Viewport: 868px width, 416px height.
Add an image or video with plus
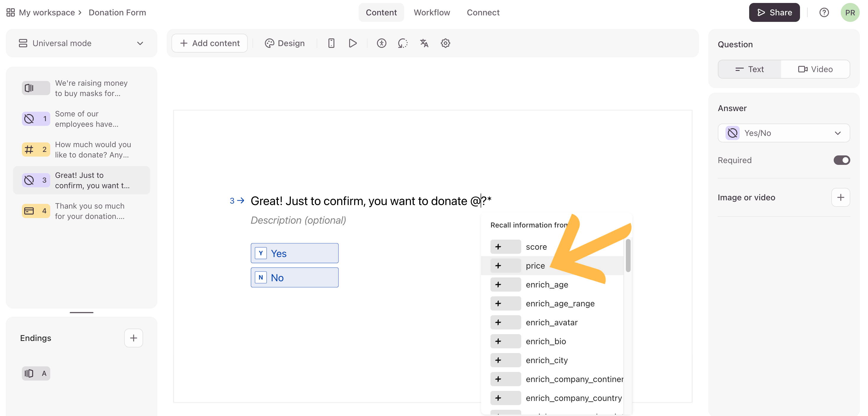[841, 197]
